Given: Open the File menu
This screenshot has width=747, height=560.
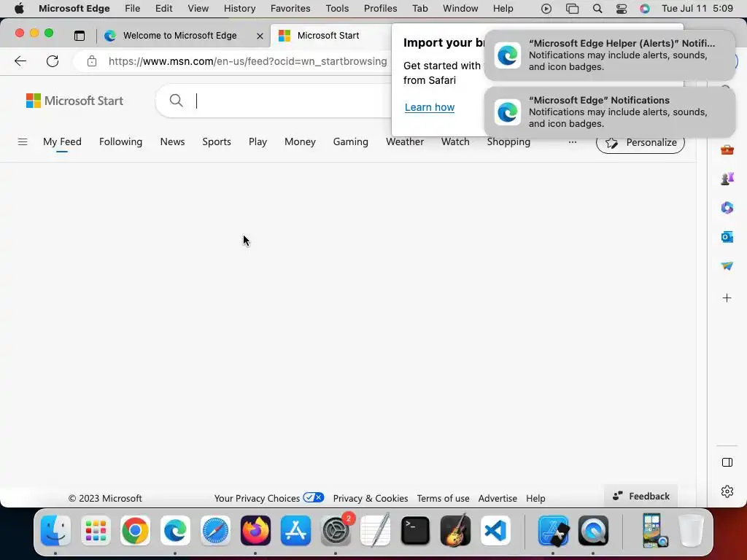Looking at the screenshot, I should 133,9.
